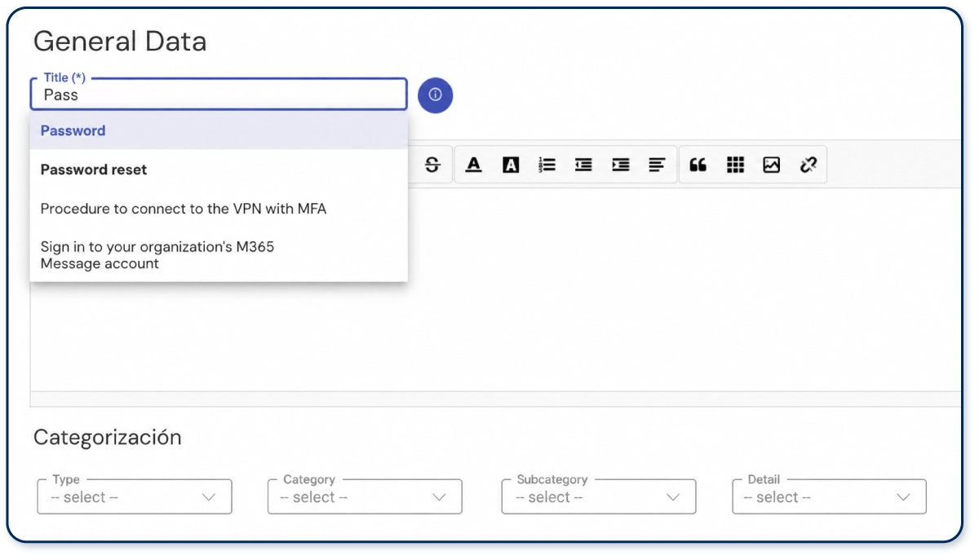Select the 'Password' suggestion
This screenshot has width=979, height=560.
pos(219,130)
